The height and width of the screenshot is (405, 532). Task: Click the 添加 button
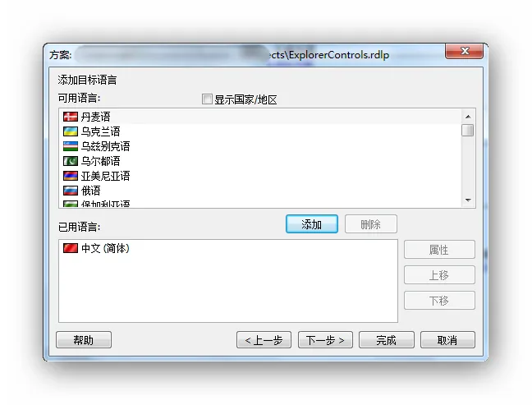pos(312,224)
